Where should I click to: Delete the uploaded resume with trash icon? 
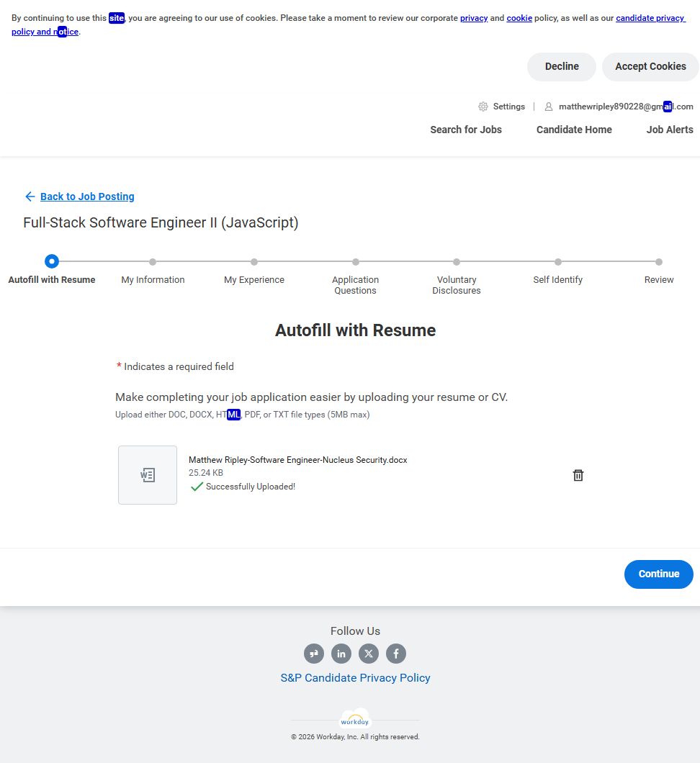pyautogui.click(x=578, y=475)
